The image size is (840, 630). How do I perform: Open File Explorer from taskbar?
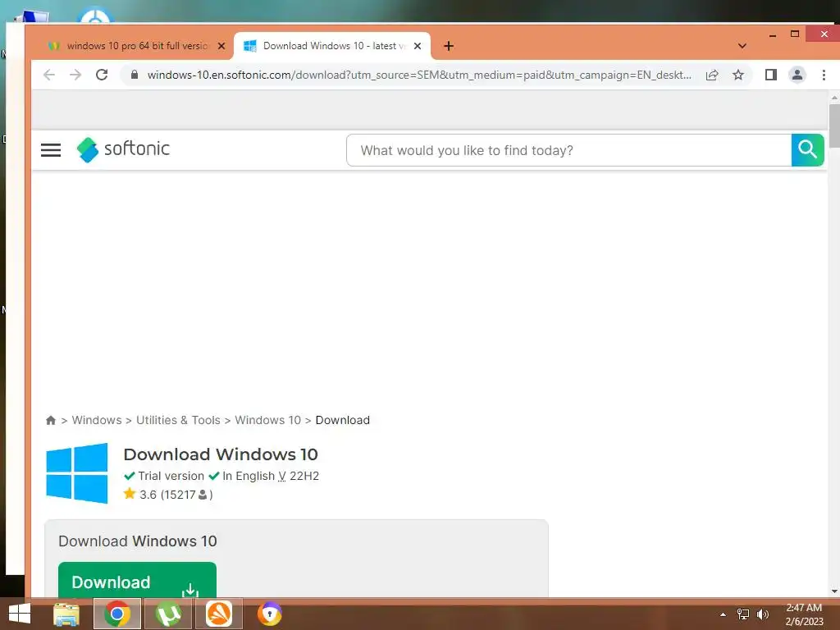(x=66, y=614)
